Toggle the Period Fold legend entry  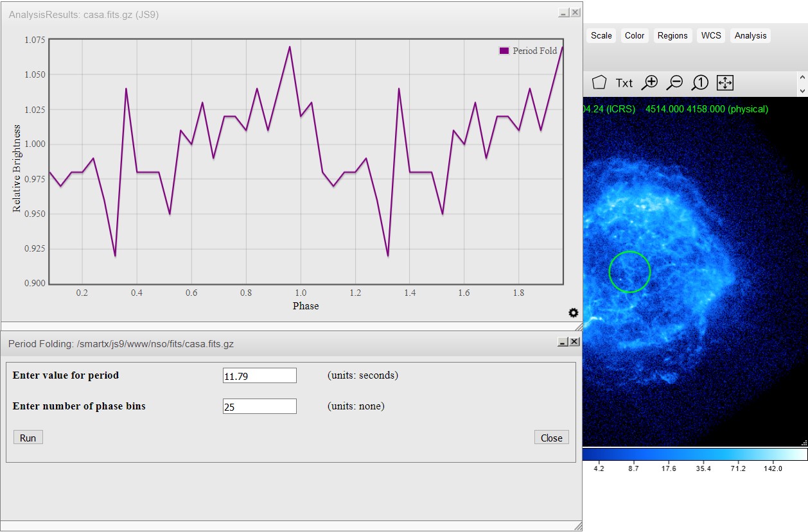pyautogui.click(x=528, y=51)
